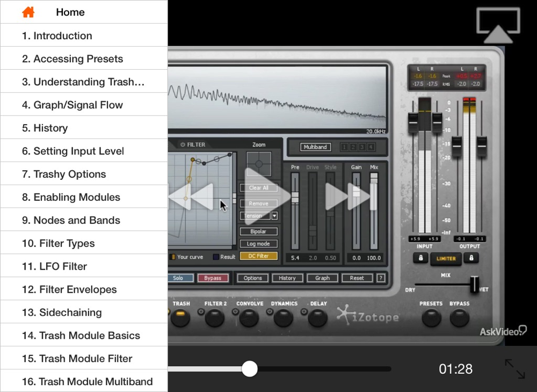
Task: Toggle the Bipolar button
Action: click(259, 231)
